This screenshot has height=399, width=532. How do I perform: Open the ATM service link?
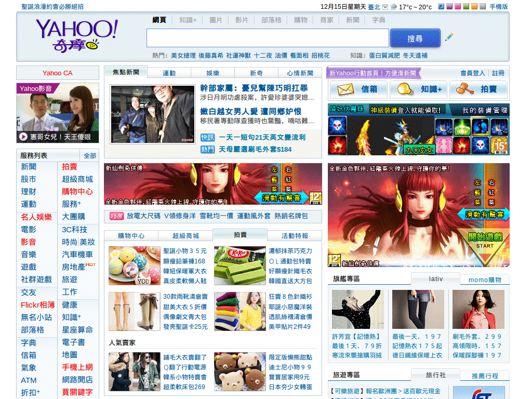click(x=29, y=380)
